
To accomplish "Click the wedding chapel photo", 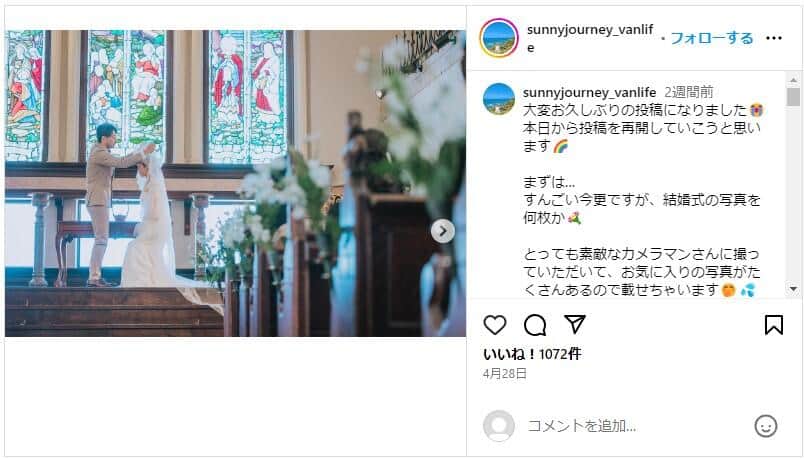I will pos(235,183).
